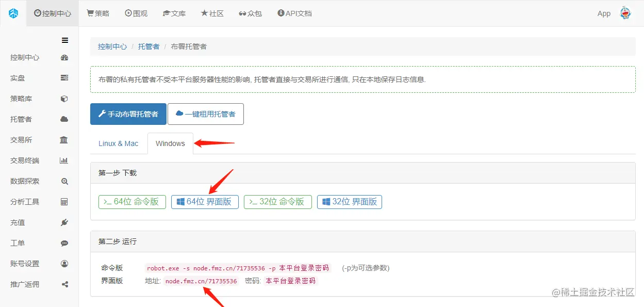
Task: Click 控制中心 breadcrumb link
Action: [x=112, y=46]
